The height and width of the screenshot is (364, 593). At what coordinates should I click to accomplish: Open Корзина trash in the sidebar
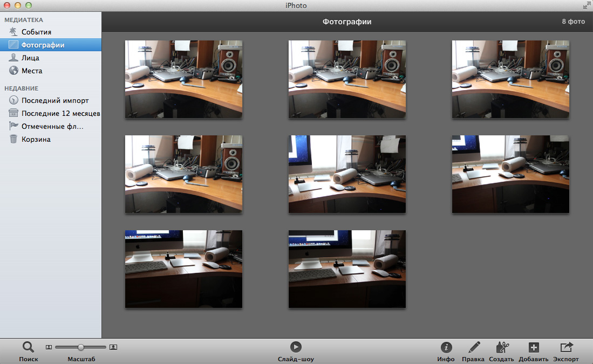[36, 140]
